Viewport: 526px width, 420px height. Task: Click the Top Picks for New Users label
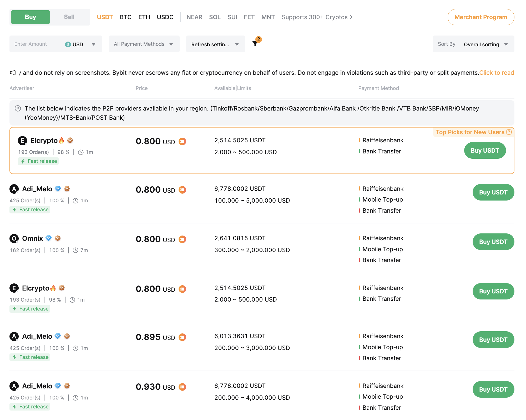(x=470, y=132)
